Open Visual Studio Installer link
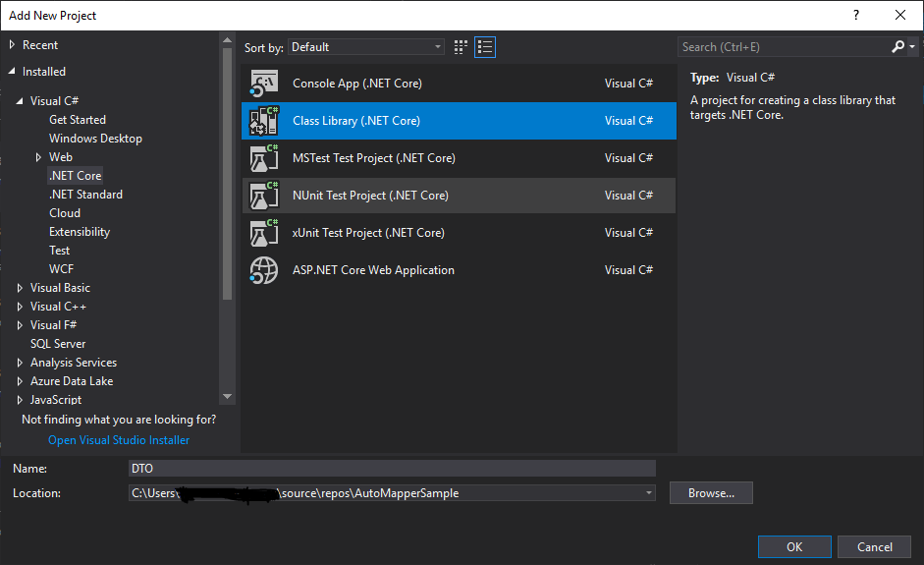The width and height of the screenshot is (924, 565). pos(119,440)
